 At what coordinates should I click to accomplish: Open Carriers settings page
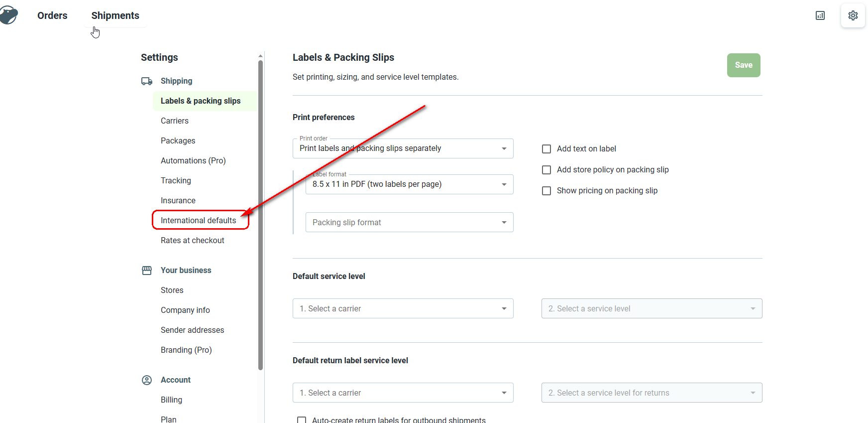(175, 121)
